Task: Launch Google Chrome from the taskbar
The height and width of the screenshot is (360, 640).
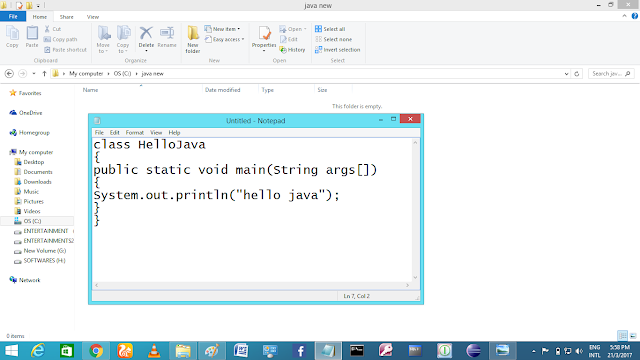Action: coord(96,351)
